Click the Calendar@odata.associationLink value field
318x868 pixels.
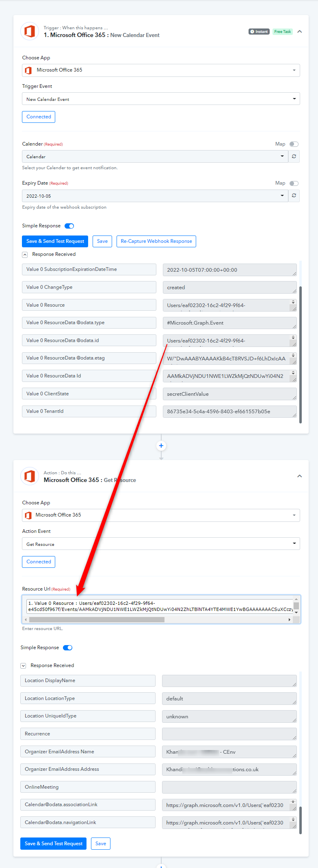click(x=229, y=805)
